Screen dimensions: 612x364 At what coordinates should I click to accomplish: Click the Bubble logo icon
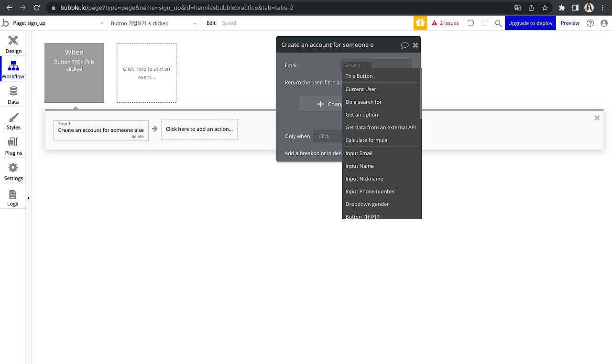click(5, 23)
